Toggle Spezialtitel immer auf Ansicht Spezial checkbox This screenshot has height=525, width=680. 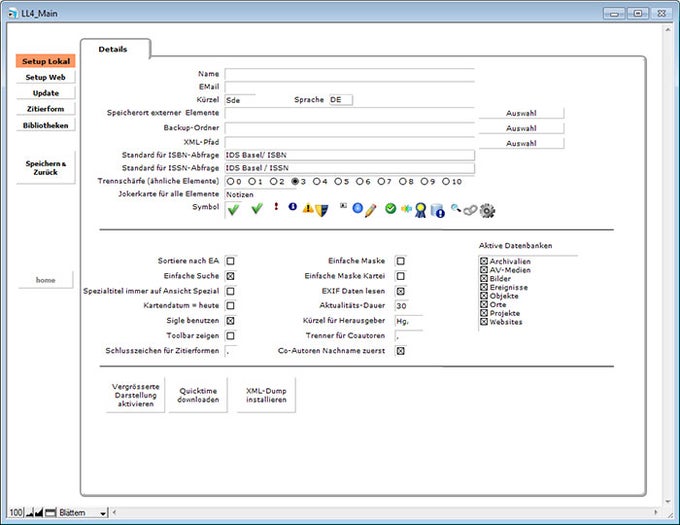pos(230,291)
